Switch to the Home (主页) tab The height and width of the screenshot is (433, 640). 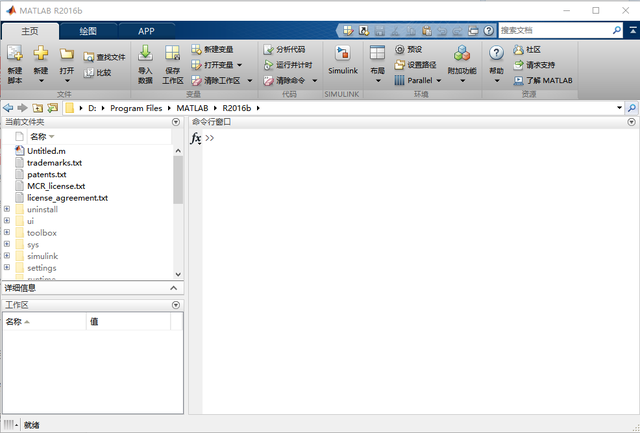(x=30, y=31)
